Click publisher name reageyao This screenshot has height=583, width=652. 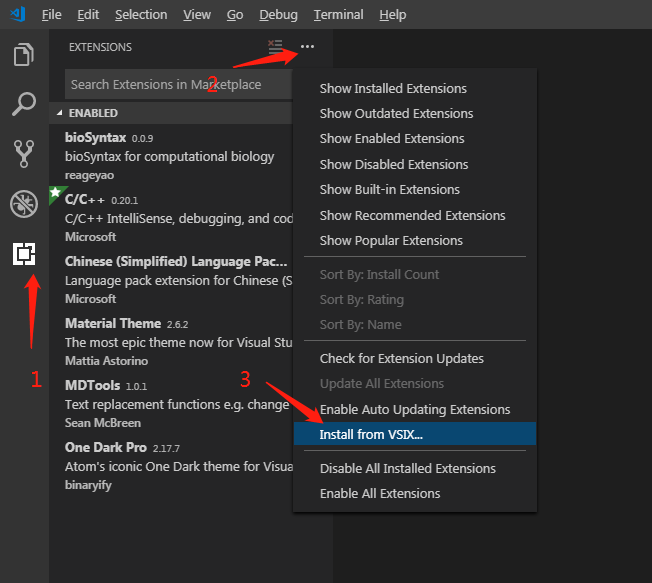tap(89, 175)
